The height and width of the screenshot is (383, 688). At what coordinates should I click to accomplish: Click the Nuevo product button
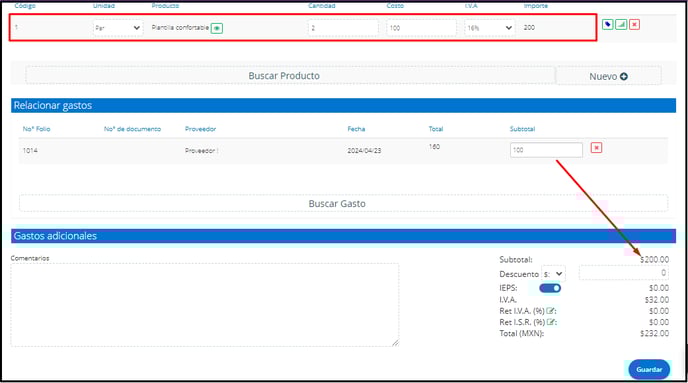click(609, 76)
